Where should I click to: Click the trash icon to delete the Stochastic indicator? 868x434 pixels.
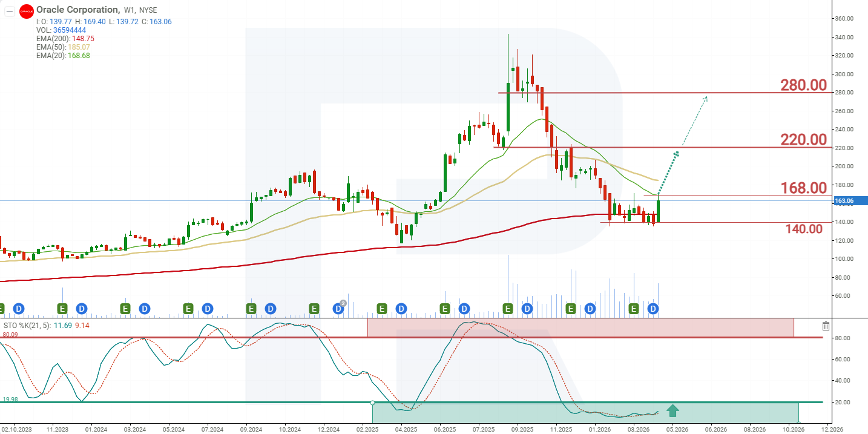(826, 326)
